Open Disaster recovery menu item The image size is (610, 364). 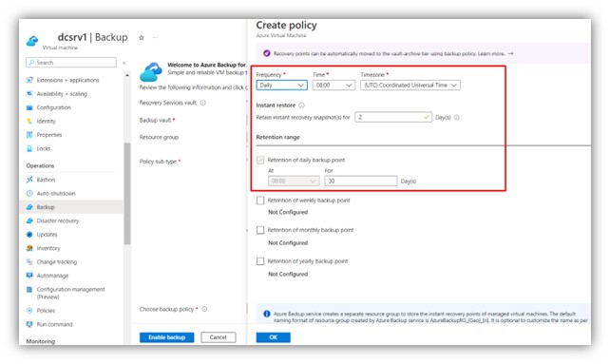58,220
